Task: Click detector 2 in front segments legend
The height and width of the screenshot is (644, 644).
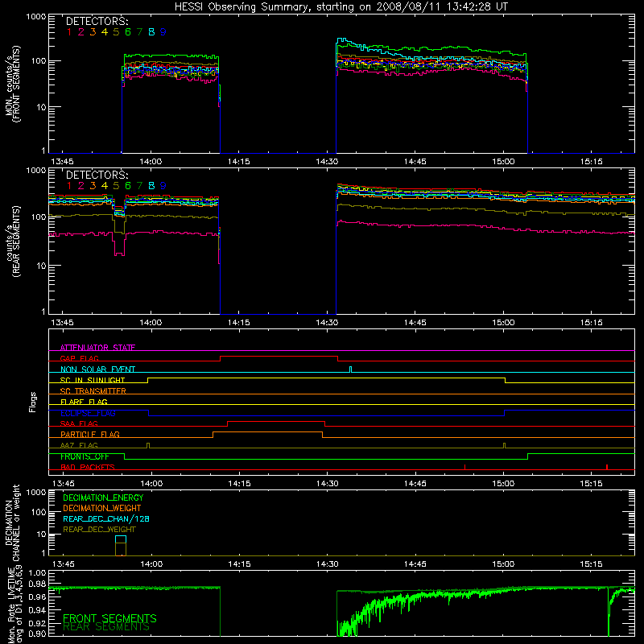Action: click(81, 32)
